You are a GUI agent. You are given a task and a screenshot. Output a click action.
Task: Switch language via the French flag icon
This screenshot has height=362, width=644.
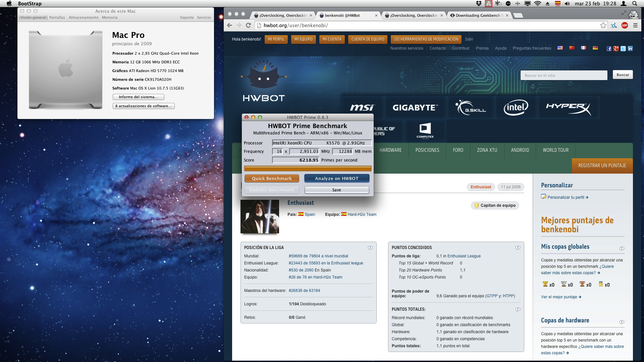click(x=584, y=48)
